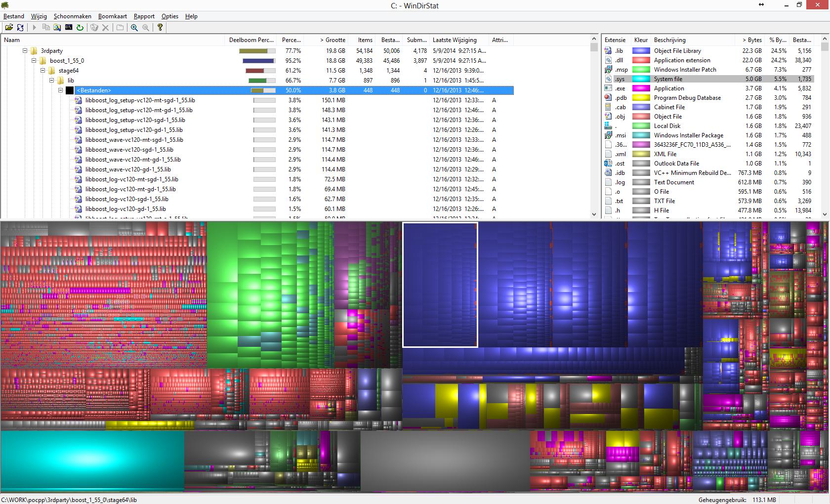Sort extensions by the Bytes column header

click(x=750, y=40)
